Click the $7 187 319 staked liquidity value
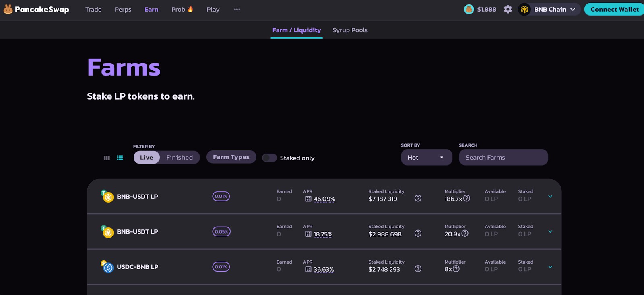Screen dimensions: 644x295 (383, 199)
